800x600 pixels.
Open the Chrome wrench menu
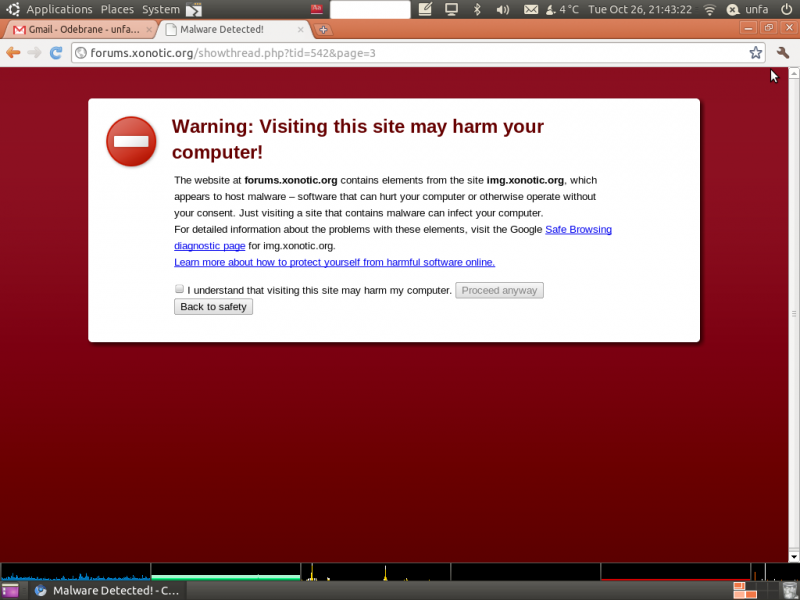(783, 53)
